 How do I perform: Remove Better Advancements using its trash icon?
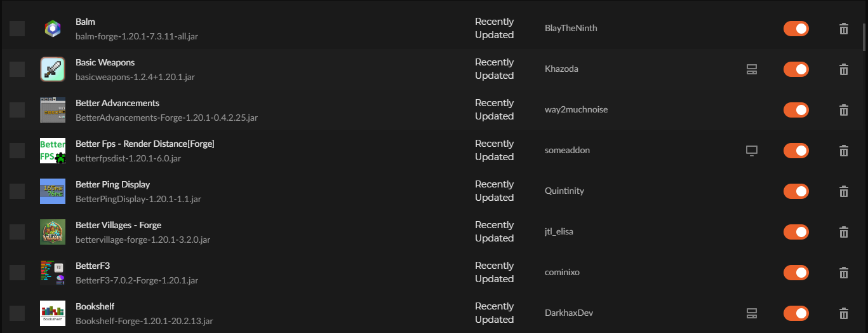pos(843,110)
